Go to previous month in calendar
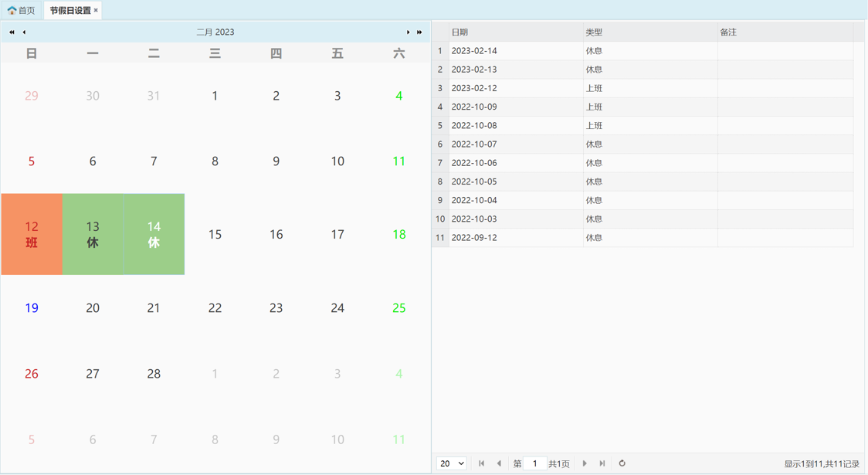 pyautogui.click(x=24, y=32)
